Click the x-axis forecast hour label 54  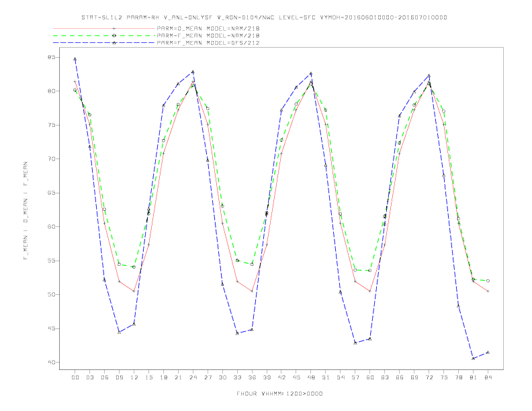[341, 377]
